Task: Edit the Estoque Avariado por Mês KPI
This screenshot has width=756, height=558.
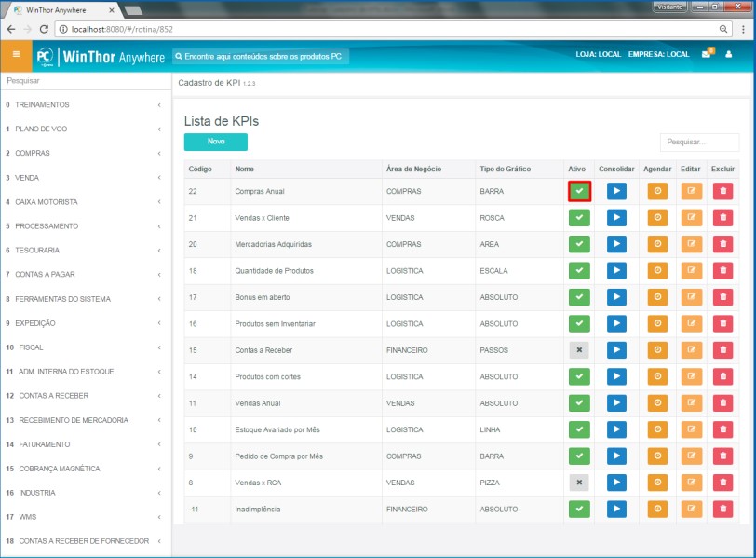Action: (x=692, y=429)
